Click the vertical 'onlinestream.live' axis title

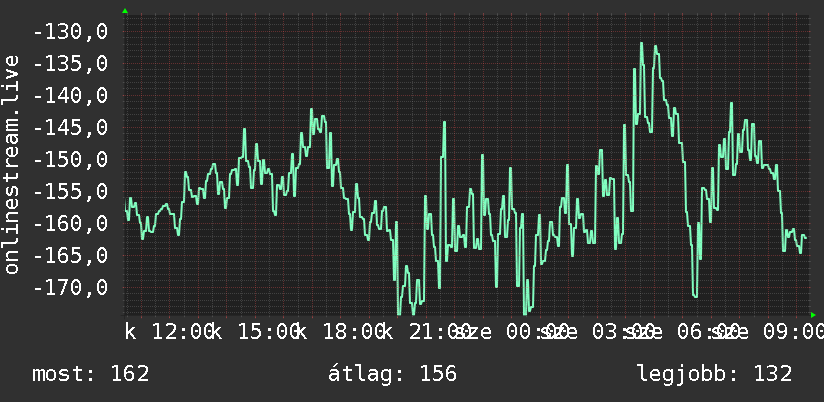pyautogui.click(x=11, y=164)
